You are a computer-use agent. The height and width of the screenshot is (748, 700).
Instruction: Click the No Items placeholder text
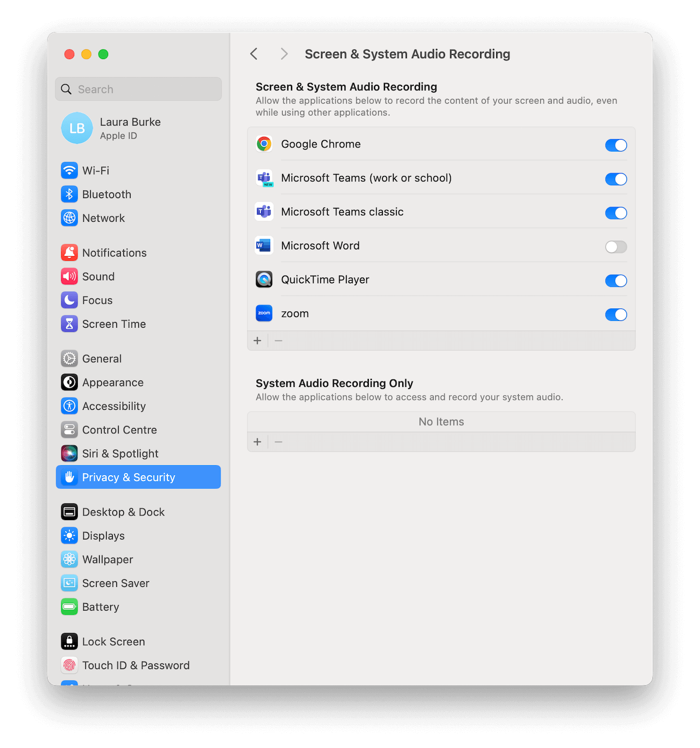[441, 422]
